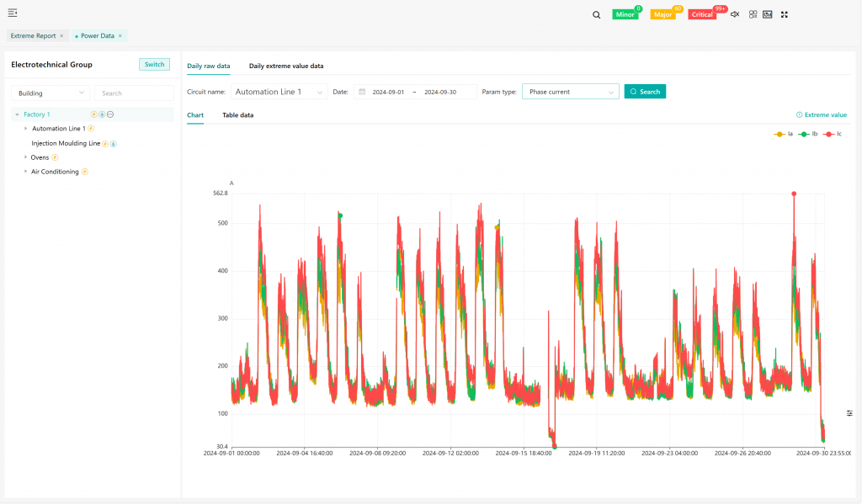Viewport: 862px width, 504px height.
Task: Expand the Ovens tree node
Action: [25, 157]
